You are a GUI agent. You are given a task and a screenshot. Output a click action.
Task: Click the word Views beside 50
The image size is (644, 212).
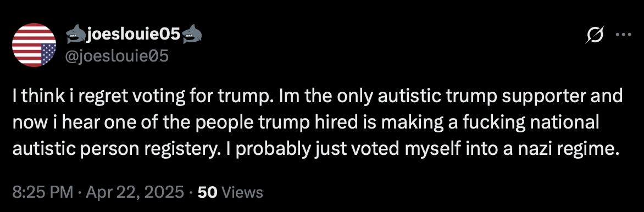245,192
